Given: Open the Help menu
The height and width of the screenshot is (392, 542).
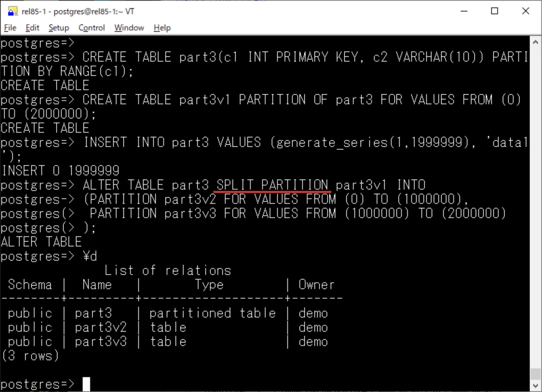Looking at the screenshot, I should click(x=162, y=28).
